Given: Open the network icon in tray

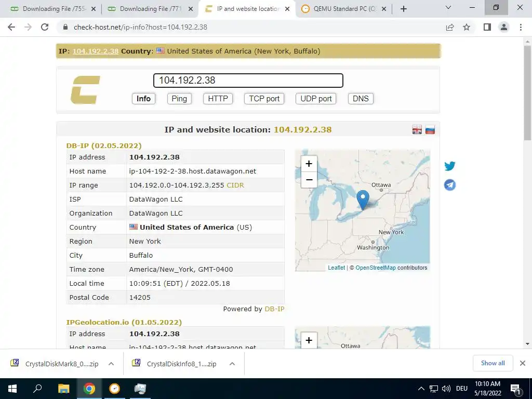Looking at the screenshot, I should pos(434,389).
